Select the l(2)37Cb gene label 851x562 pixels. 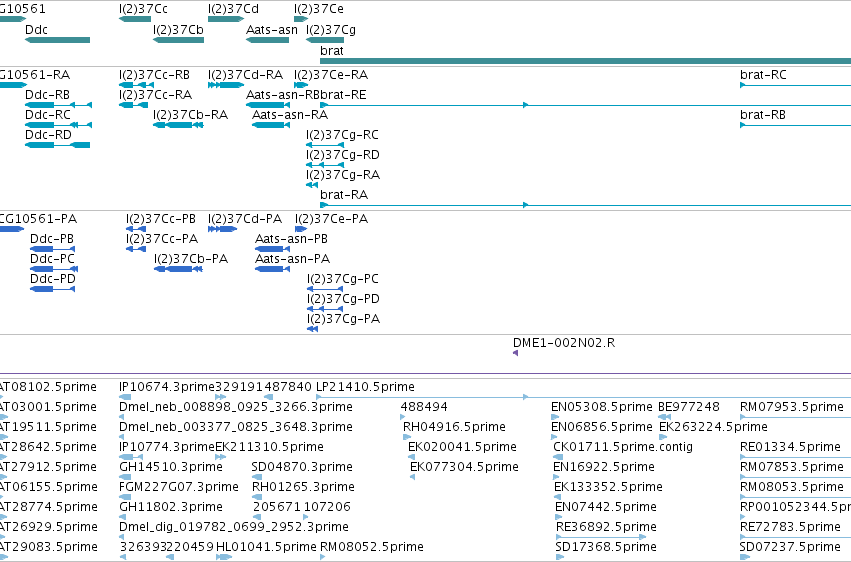(x=178, y=30)
